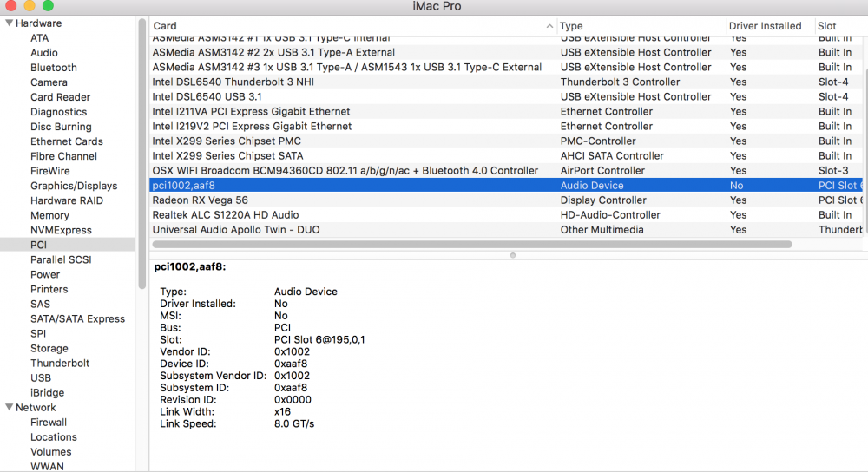Click the sidebar vertical scrollbar
The width and height of the screenshot is (868, 472).
click(142, 154)
